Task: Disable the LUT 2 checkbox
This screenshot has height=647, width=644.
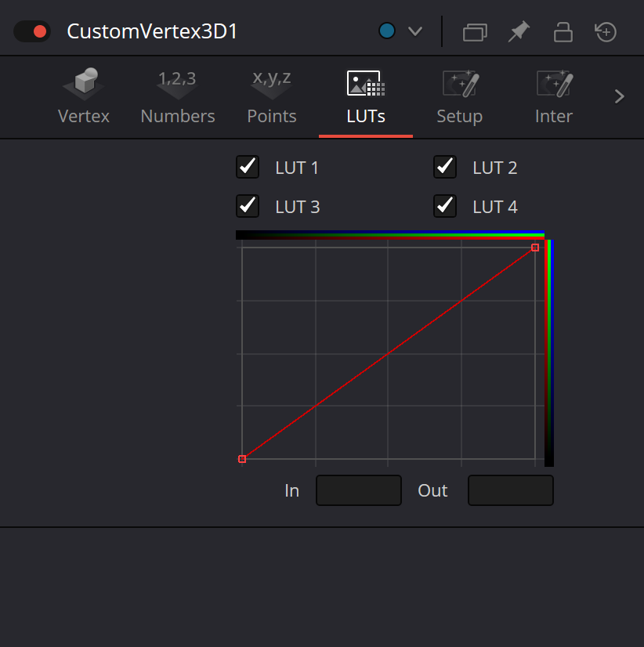Action: 444,167
